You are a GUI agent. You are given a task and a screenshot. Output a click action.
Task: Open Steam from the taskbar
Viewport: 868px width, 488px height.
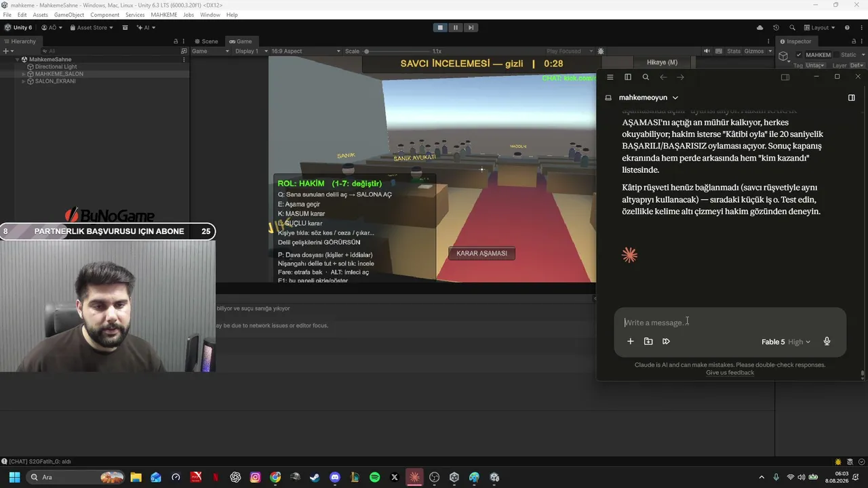tap(315, 477)
